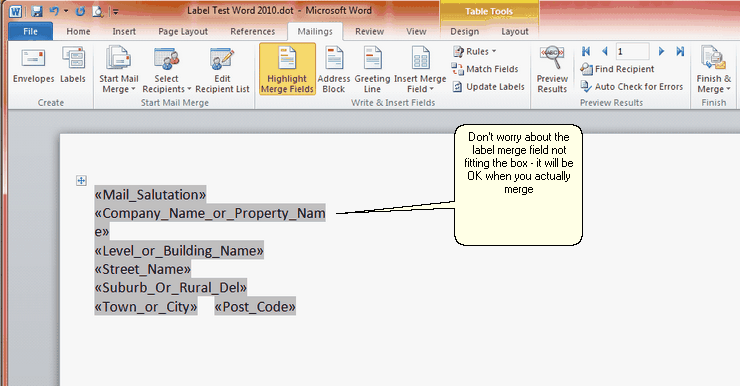Open Table Tools Design tab
Screen dimensions: 740x386
coord(464,31)
